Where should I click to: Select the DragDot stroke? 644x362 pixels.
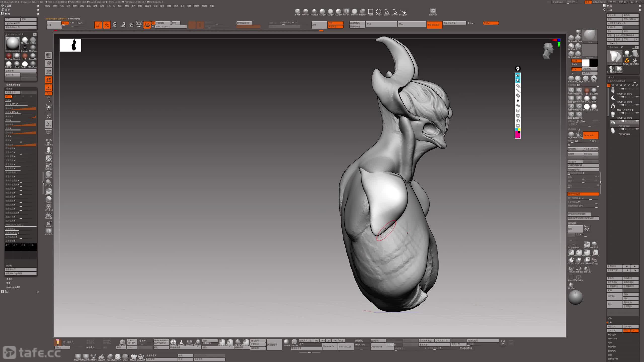(x=403, y=12)
